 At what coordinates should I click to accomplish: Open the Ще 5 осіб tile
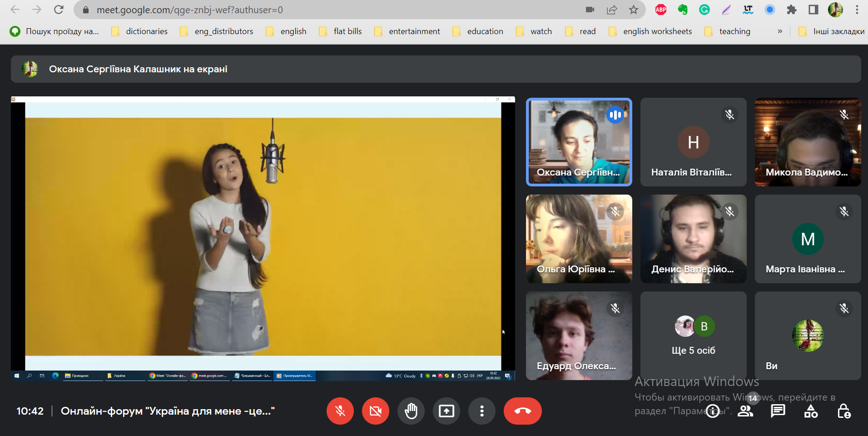pyautogui.click(x=694, y=336)
